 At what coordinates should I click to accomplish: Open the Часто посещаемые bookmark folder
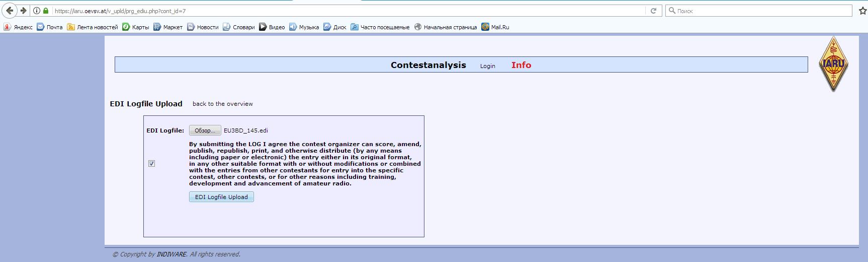tap(380, 27)
